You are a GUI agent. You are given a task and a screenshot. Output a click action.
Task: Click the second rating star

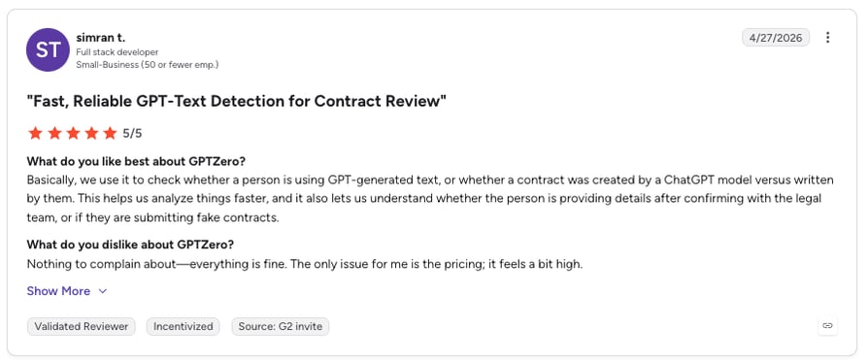54,133
